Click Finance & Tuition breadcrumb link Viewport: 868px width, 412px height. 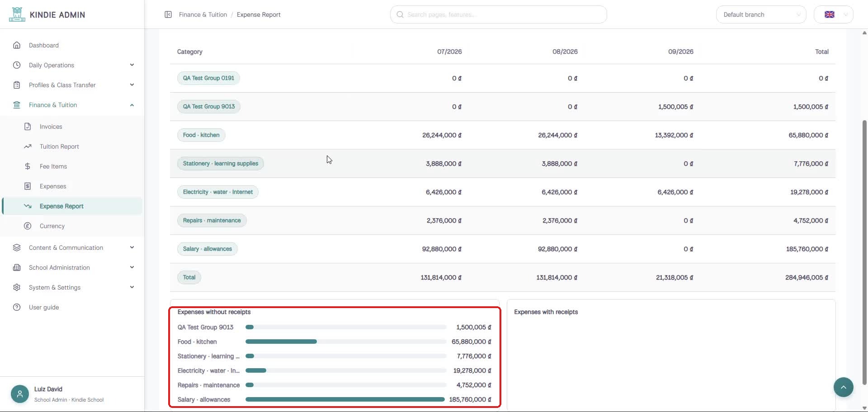[x=203, y=14]
